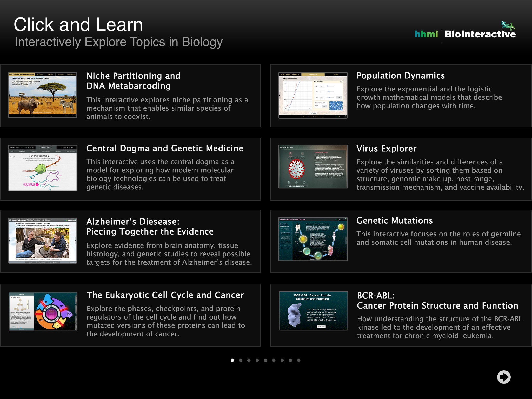Click 'Interactively Explore Topics in Biology' subtitle
Viewport: 532px width, 399px height.
coord(119,42)
